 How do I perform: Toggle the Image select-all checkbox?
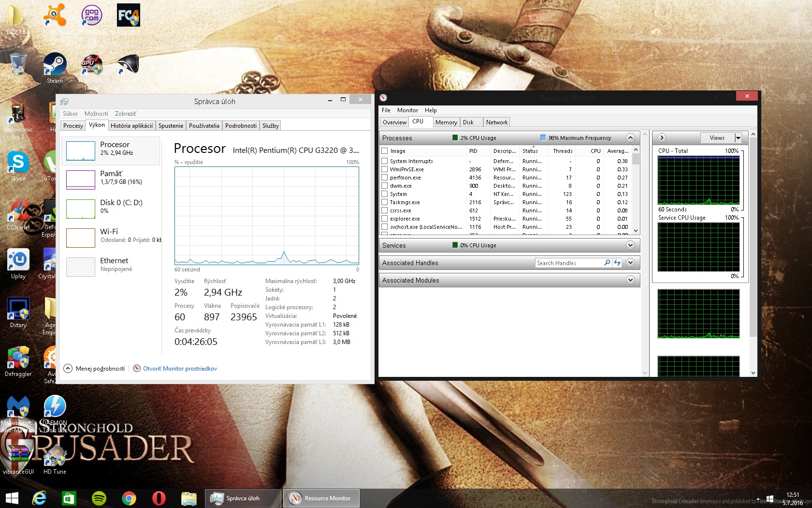(385, 151)
